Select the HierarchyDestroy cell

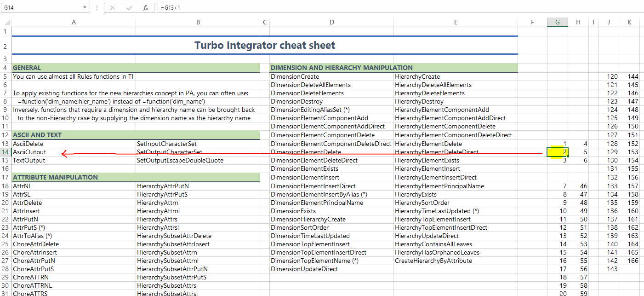(456, 101)
